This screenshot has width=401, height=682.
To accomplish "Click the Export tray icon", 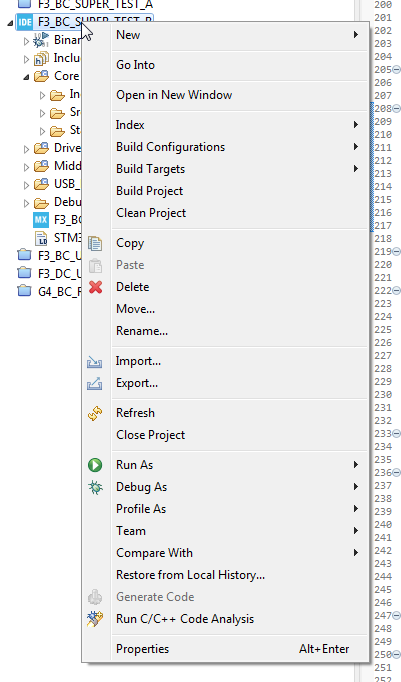I will (94, 384).
